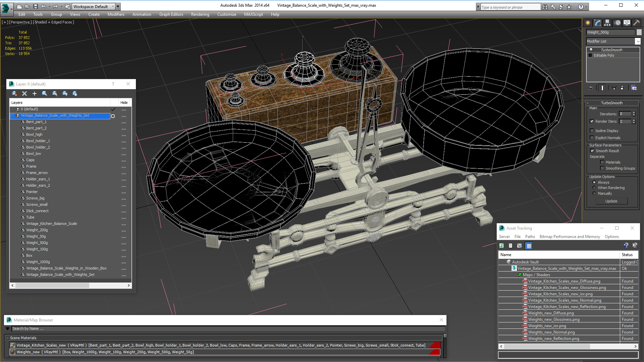Open the Modifier List dropdown
Viewport: 644px width, 362px height.
[x=637, y=41]
